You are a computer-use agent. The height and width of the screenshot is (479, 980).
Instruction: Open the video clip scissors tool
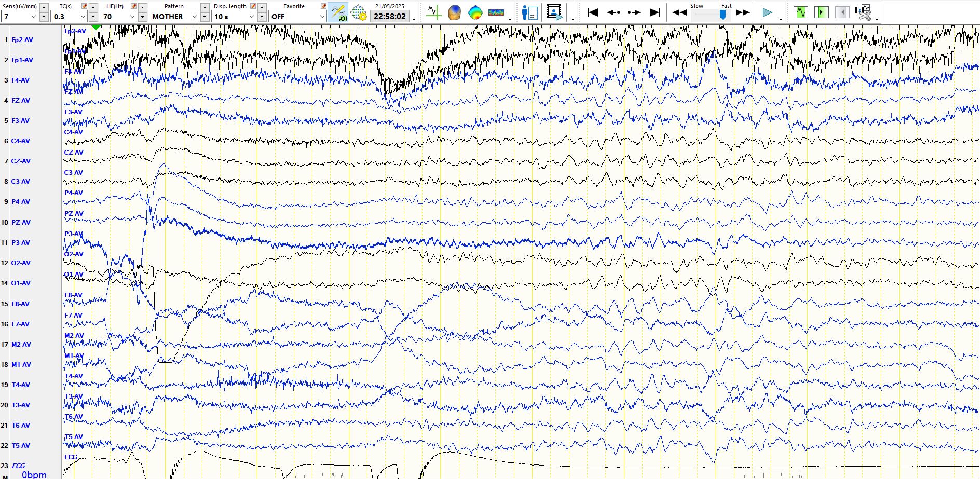[x=863, y=12]
